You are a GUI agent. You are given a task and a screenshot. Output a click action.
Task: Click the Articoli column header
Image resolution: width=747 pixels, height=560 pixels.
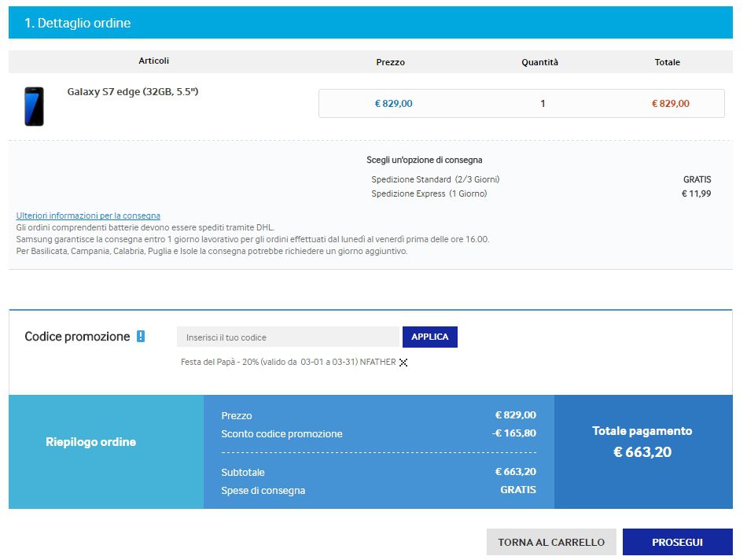coord(154,61)
